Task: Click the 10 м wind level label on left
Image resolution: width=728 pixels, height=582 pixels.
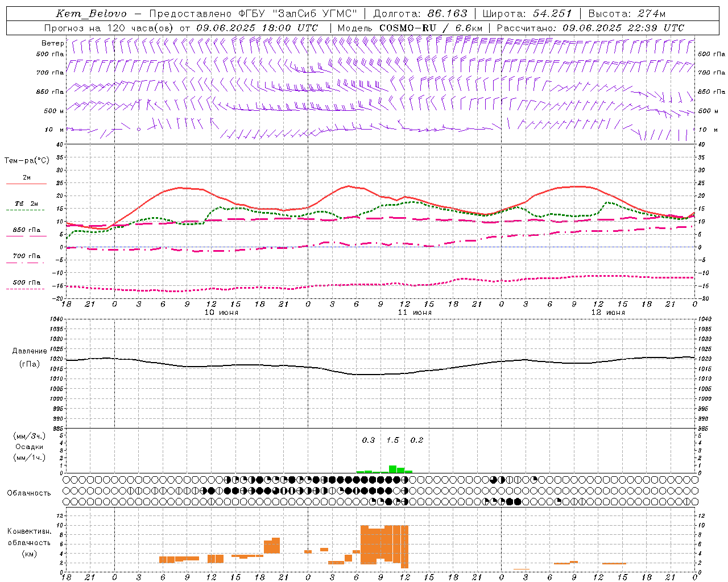Action: point(55,130)
